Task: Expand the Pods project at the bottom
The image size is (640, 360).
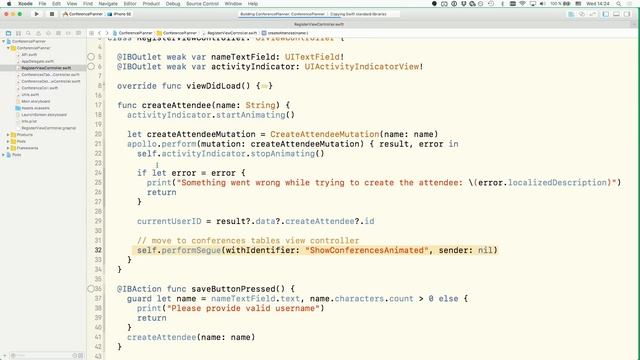Action: pos(4,155)
